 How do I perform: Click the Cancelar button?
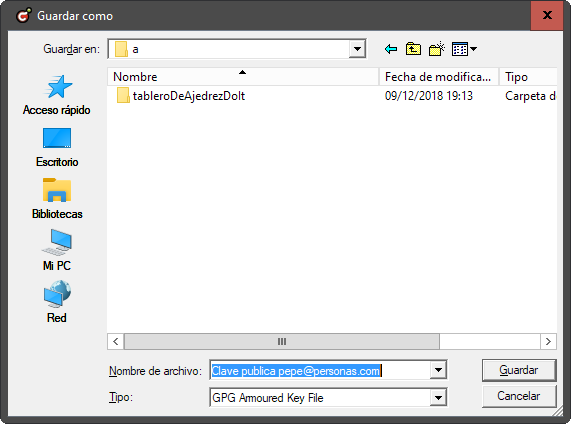519,396
